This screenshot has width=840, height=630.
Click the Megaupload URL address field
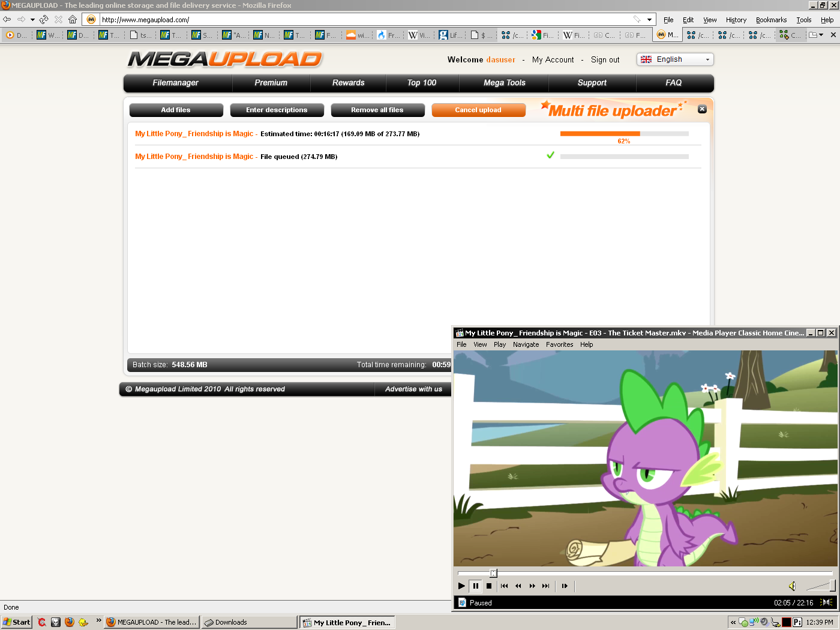click(360, 20)
